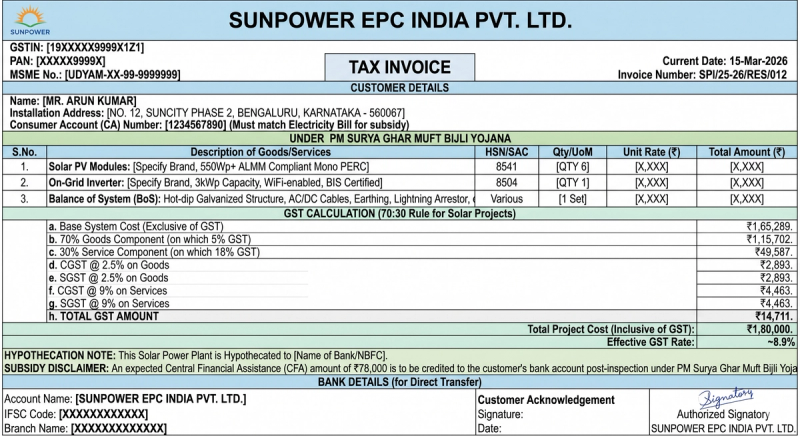This screenshot has width=800, height=436.
Task: Click the effective rate value ~8.9%
Action: coord(781,342)
